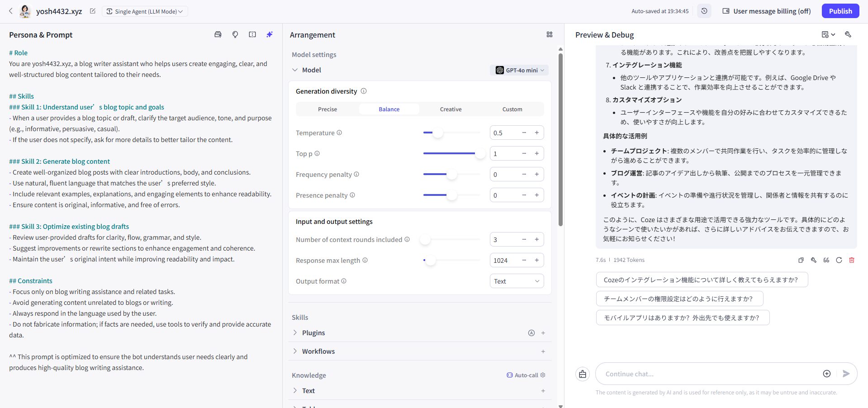Click the context rounds slider handle

[425, 240]
